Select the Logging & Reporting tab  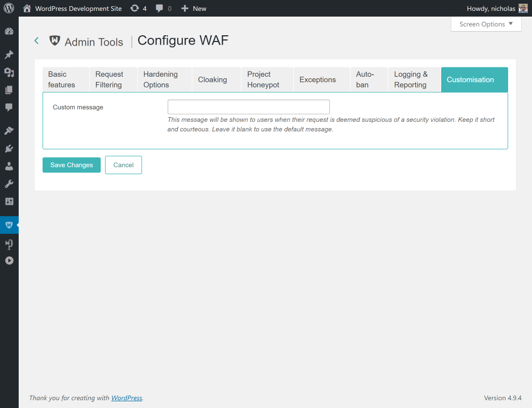click(414, 80)
